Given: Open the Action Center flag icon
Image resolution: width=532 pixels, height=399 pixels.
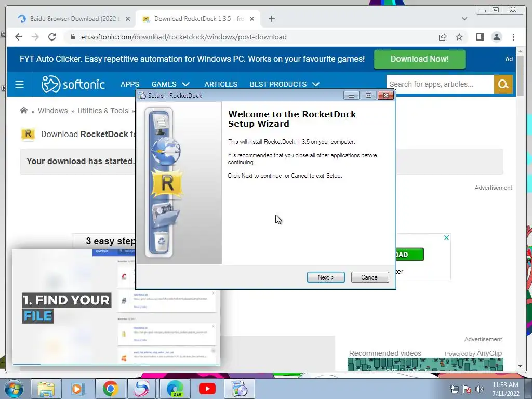Looking at the screenshot, I should 467,389.
